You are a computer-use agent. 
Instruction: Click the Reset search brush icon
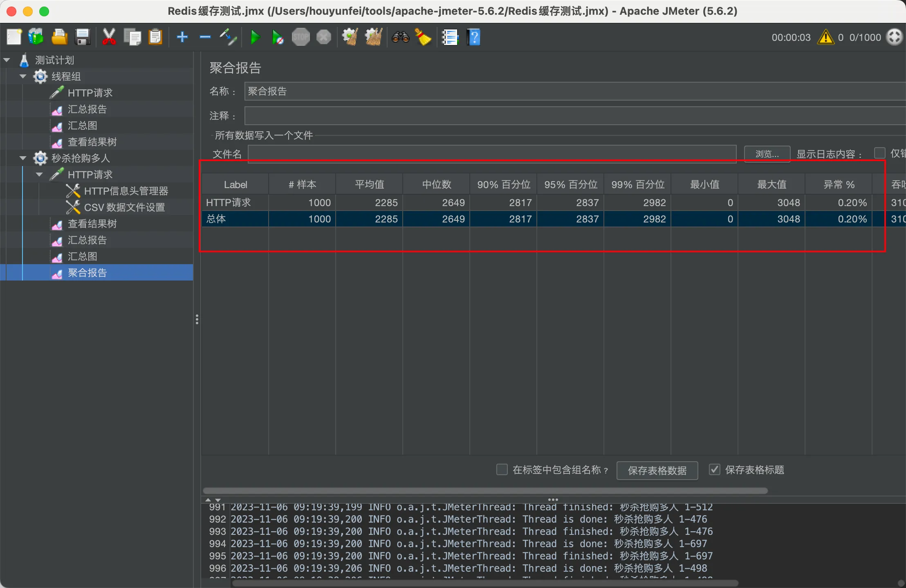[423, 37]
